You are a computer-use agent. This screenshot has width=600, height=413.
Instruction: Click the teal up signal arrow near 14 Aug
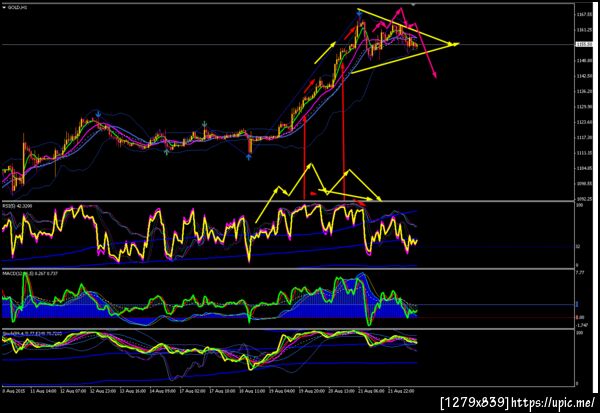coord(166,152)
